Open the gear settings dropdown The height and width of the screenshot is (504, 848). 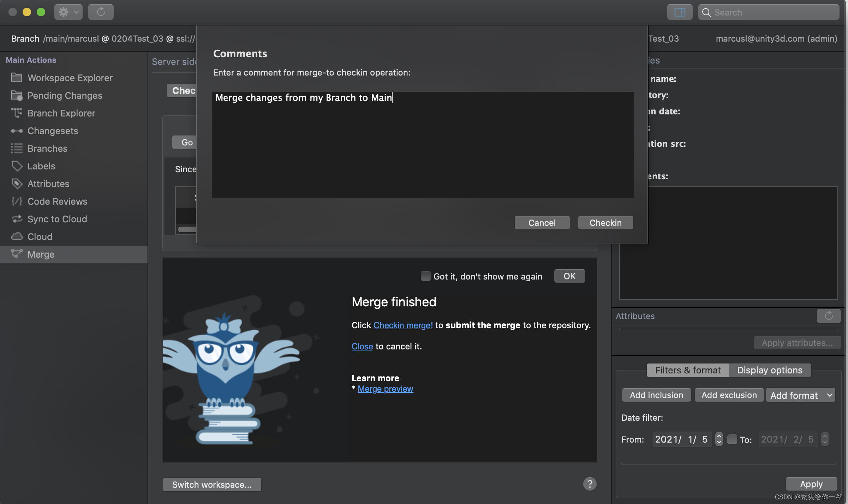click(x=68, y=12)
